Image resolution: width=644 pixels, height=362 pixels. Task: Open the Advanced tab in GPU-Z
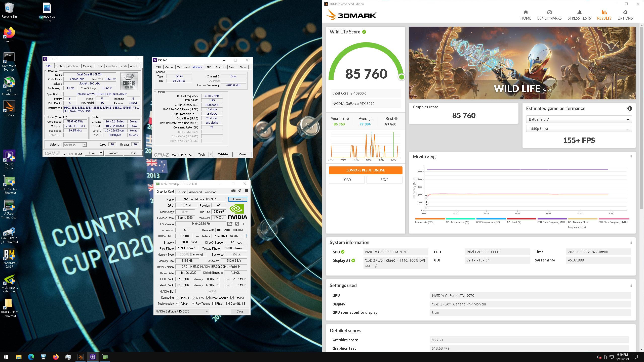tap(195, 192)
